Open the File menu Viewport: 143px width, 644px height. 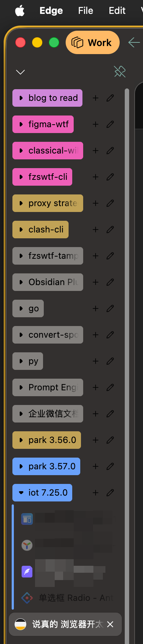point(86,11)
